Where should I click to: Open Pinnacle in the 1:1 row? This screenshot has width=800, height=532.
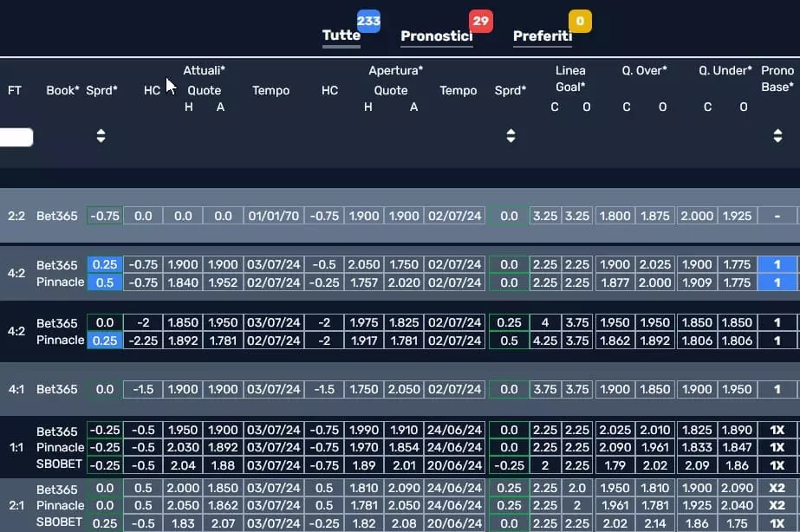point(60,447)
